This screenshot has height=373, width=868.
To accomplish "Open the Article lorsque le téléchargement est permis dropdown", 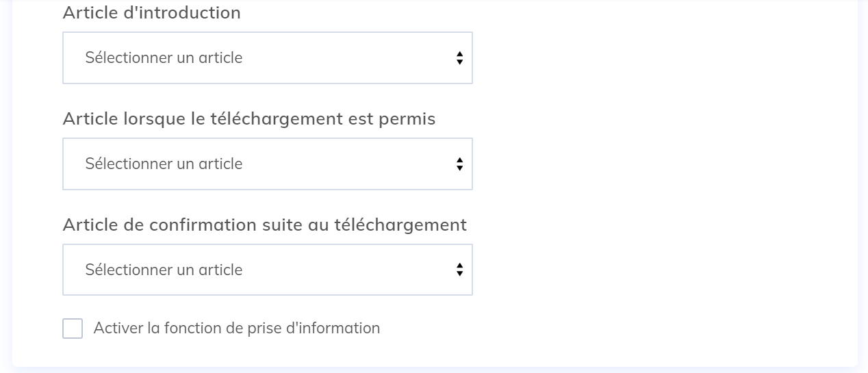I will click(267, 164).
